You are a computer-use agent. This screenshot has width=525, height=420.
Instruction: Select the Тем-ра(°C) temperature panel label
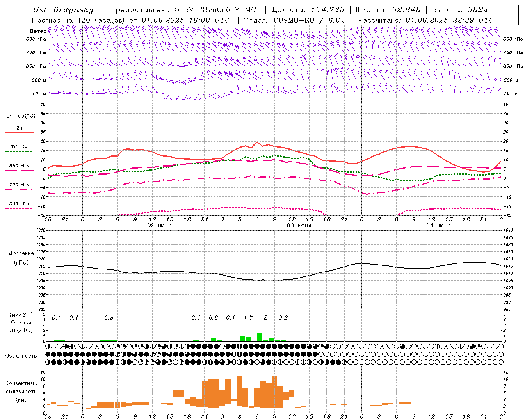[x=19, y=116]
